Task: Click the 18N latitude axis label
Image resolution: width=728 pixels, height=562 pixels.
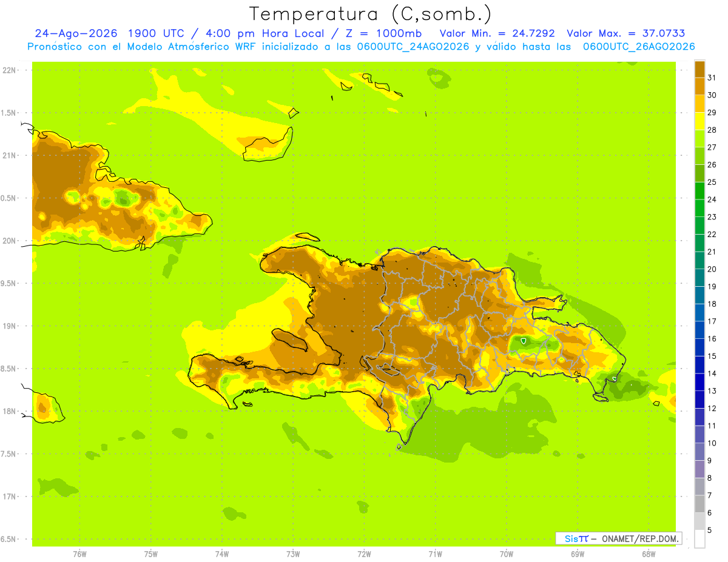Action: (9, 412)
